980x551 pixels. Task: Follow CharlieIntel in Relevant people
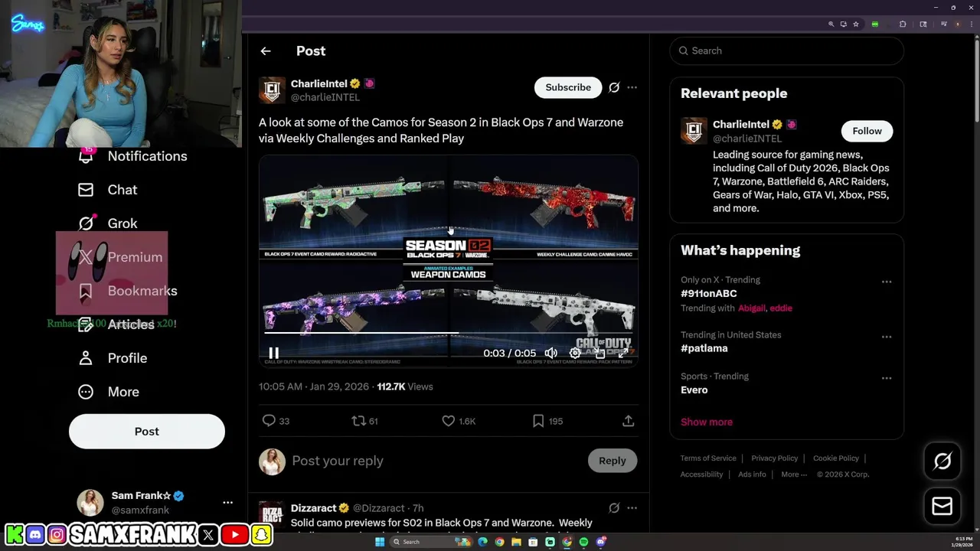point(867,131)
